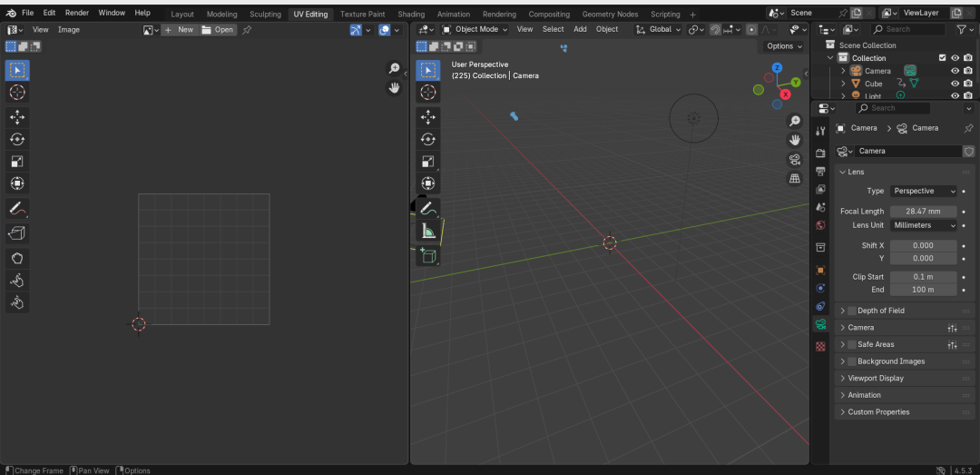The image size is (980, 475).
Task: Open the Tool properties tab
Action: pos(820,130)
